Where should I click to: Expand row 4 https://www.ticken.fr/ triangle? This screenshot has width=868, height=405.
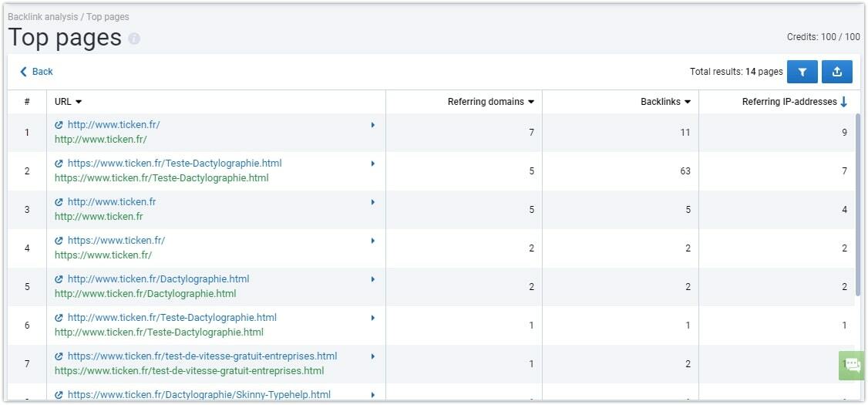(373, 241)
